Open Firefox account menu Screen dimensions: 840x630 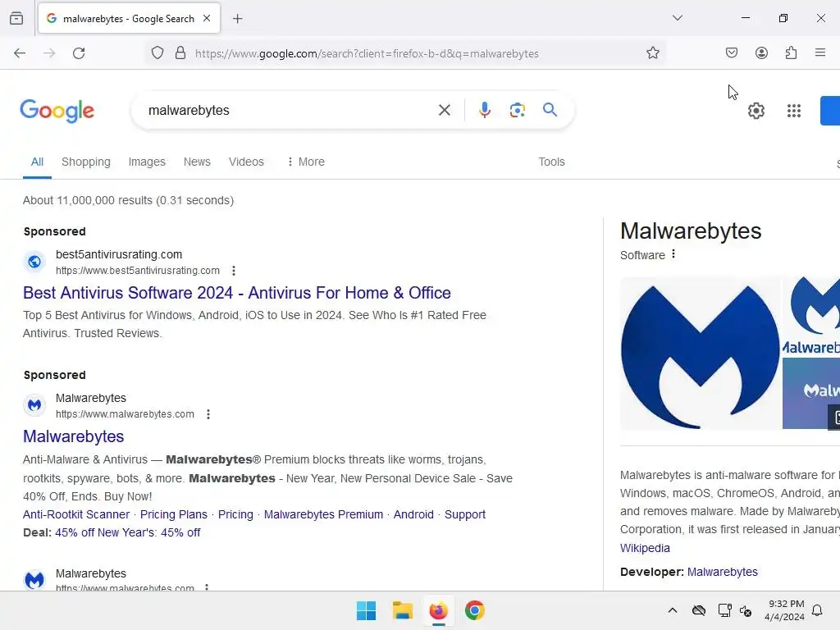point(761,52)
